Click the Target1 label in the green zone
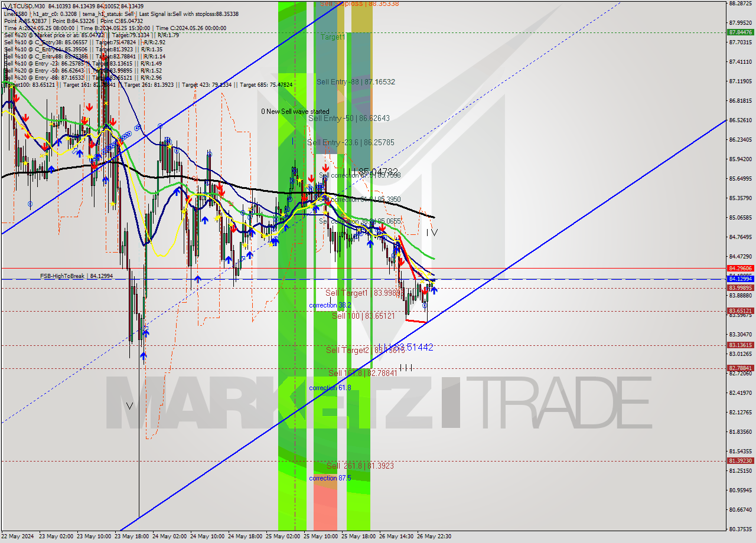756x543 pixels. 333,37
